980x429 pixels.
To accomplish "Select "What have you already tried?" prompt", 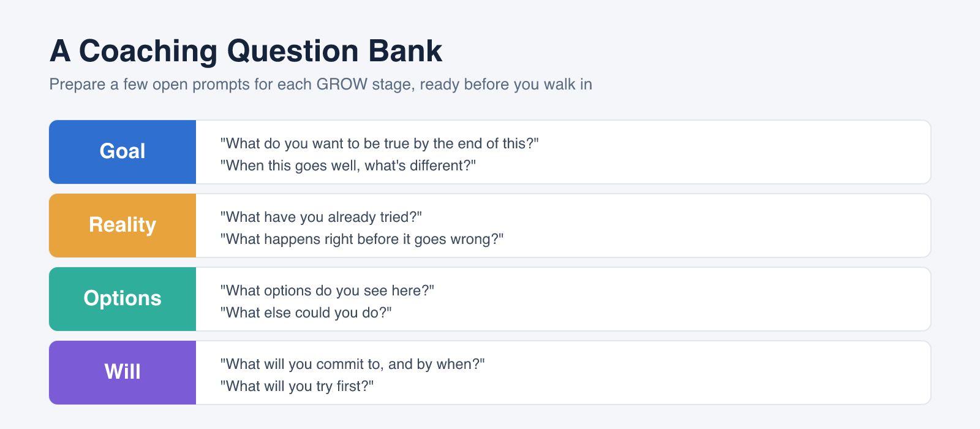I will [321, 217].
